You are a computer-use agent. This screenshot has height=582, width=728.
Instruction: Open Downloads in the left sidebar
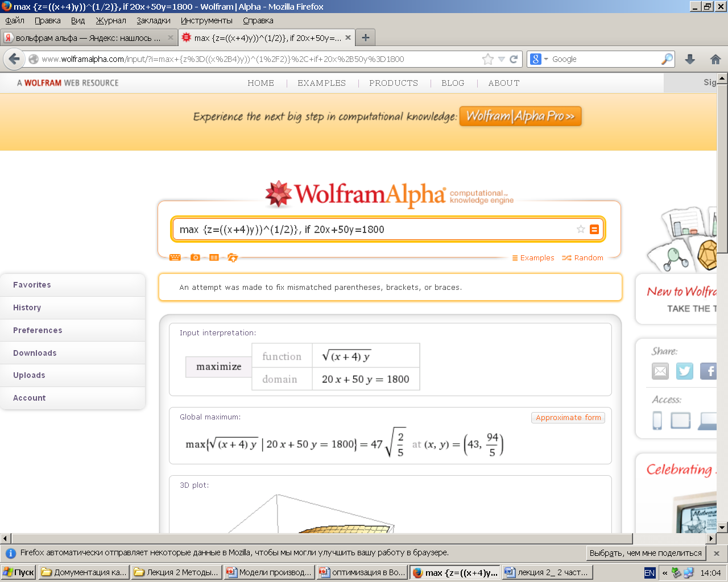point(73,353)
